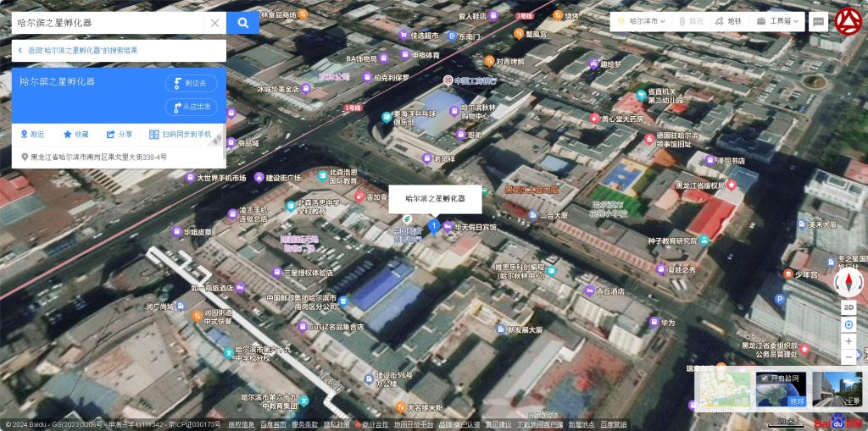Open the 隐私政策 footer link
This screenshot has height=431, width=868.
pos(337,424)
